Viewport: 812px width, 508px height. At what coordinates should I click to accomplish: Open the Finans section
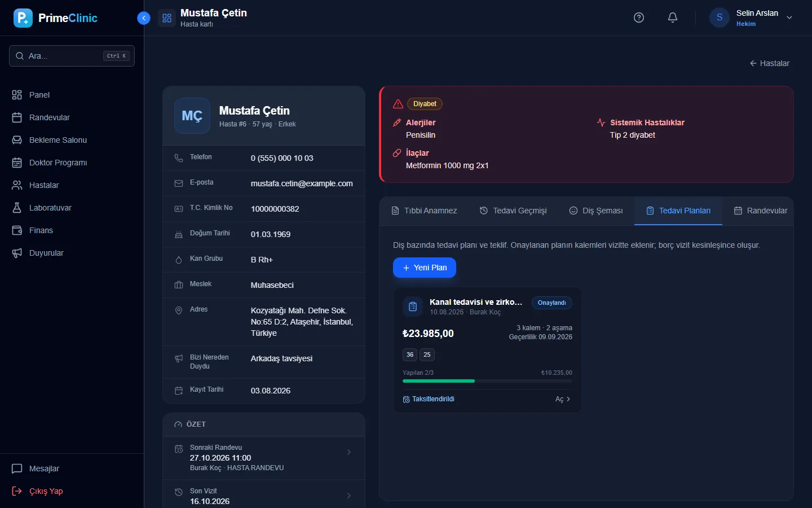(72, 230)
